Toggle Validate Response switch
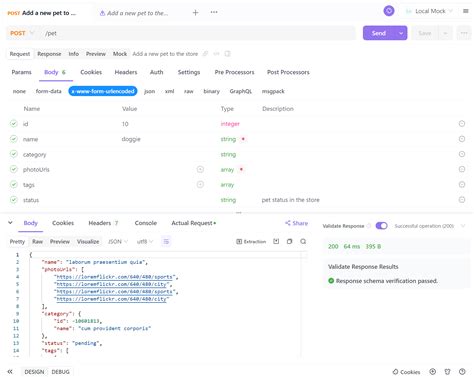 [381, 226]
